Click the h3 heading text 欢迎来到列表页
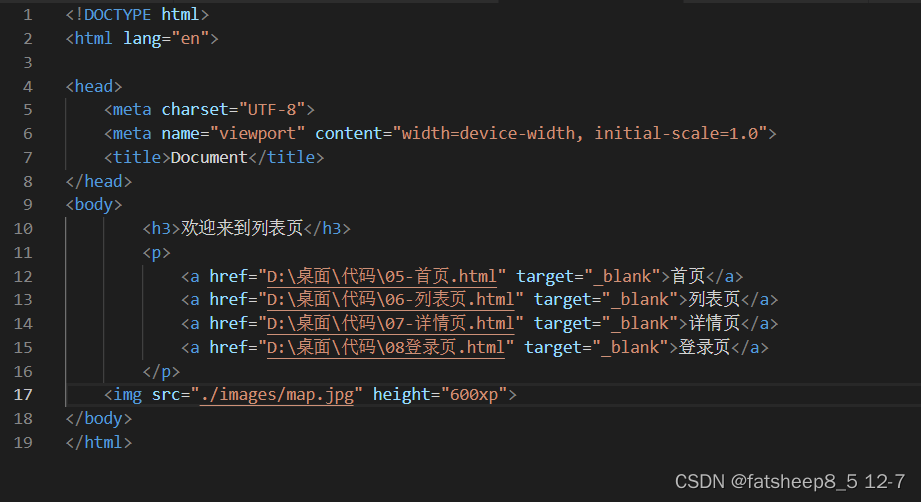 241,228
